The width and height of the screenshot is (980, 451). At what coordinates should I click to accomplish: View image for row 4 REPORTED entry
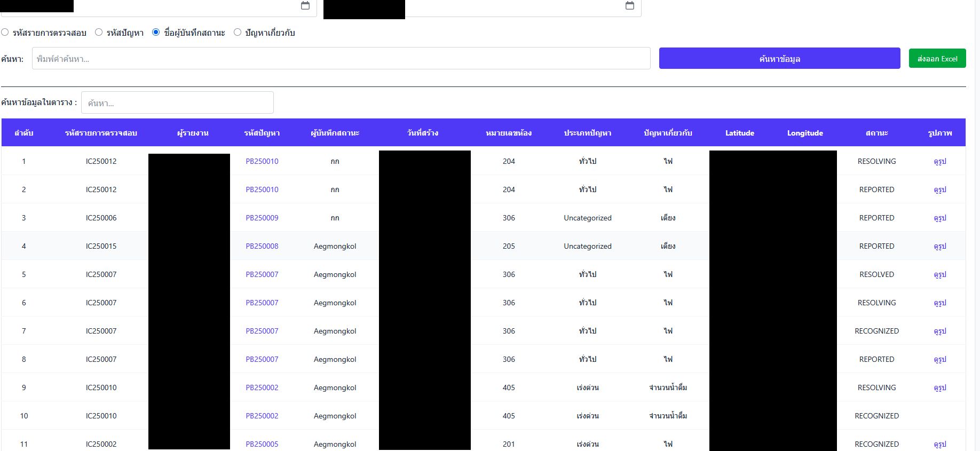(x=939, y=246)
